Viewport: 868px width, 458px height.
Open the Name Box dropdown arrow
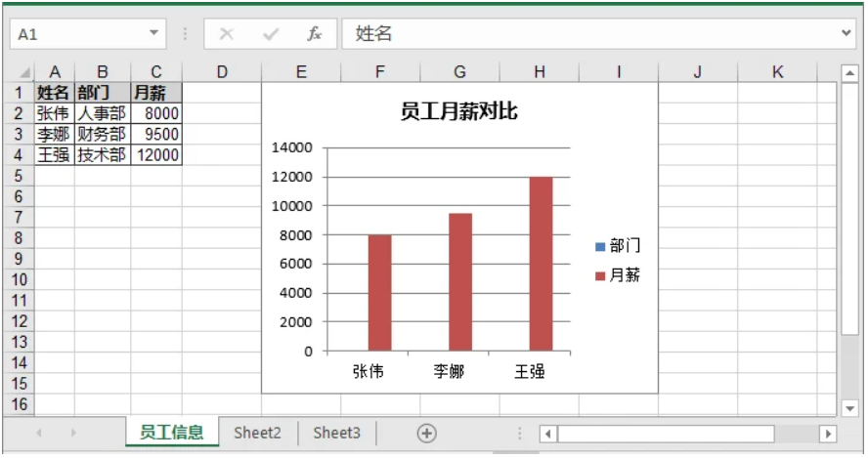[153, 33]
